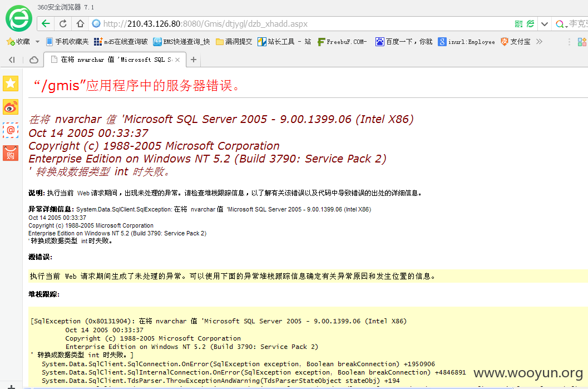Image resolution: width=588 pixels, height=389 pixels.
Task: Open inurl:Employee bookmark
Action: [467, 42]
